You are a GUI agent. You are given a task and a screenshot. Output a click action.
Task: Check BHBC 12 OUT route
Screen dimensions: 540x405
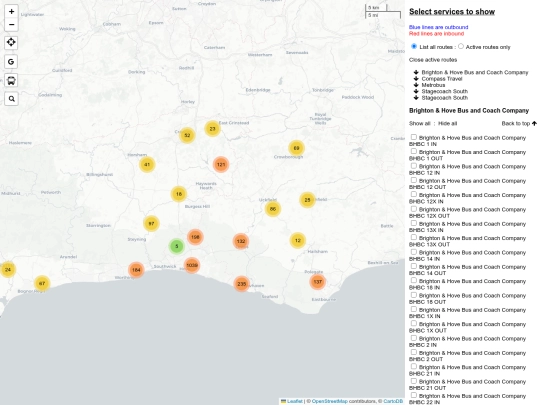click(414, 180)
